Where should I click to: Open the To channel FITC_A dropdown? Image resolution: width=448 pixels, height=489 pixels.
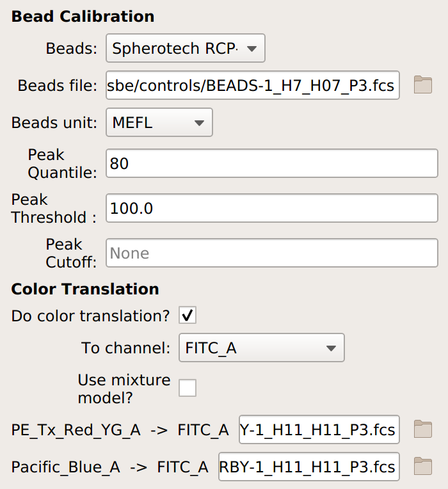point(262,348)
